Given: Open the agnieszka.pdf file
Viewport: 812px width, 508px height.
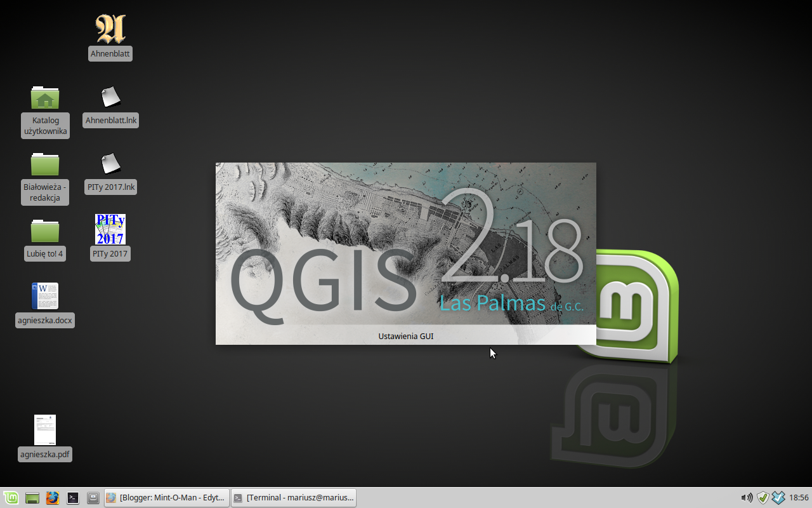Looking at the screenshot, I should 45,429.
